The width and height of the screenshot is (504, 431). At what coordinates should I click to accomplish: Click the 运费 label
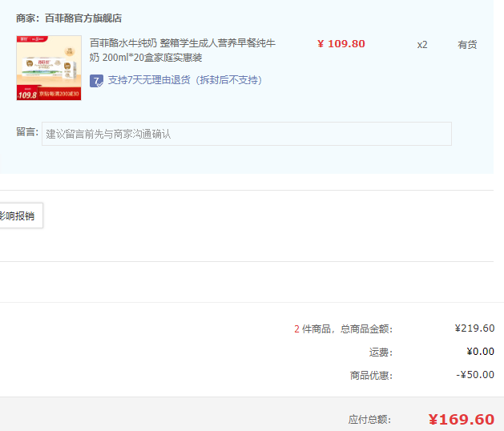[381, 352]
